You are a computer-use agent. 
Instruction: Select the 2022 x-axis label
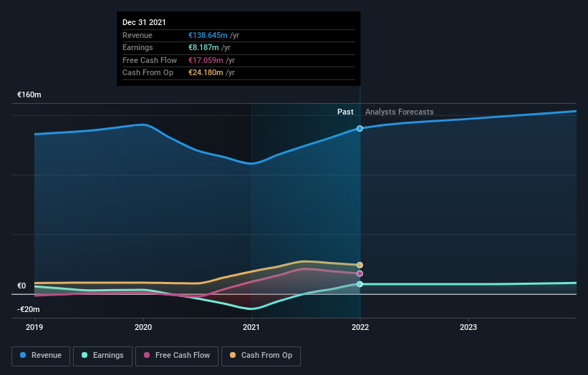[x=360, y=327]
